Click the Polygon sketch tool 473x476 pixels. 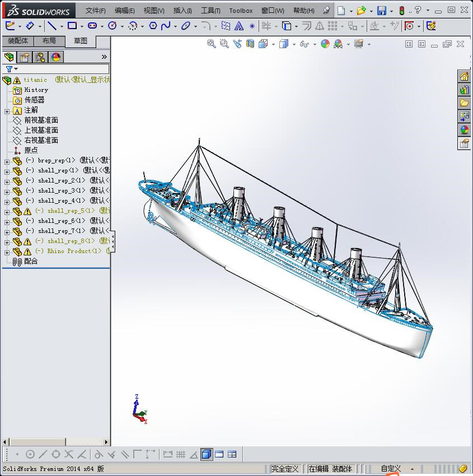[x=153, y=26]
